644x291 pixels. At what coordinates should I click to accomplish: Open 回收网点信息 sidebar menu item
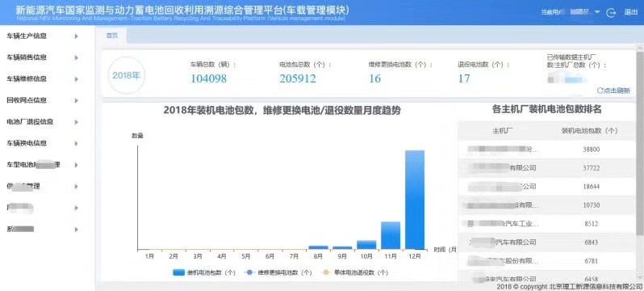click(x=42, y=100)
